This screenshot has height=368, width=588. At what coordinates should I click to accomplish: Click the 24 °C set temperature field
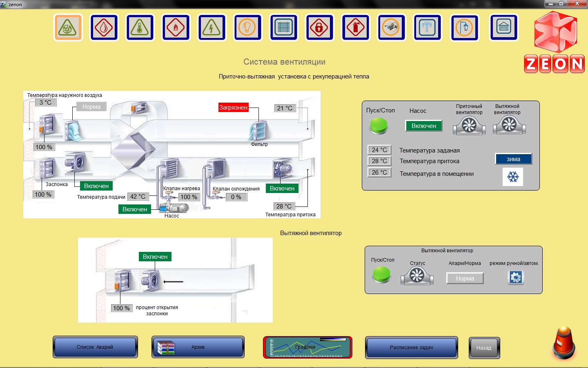(x=379, y=150)
